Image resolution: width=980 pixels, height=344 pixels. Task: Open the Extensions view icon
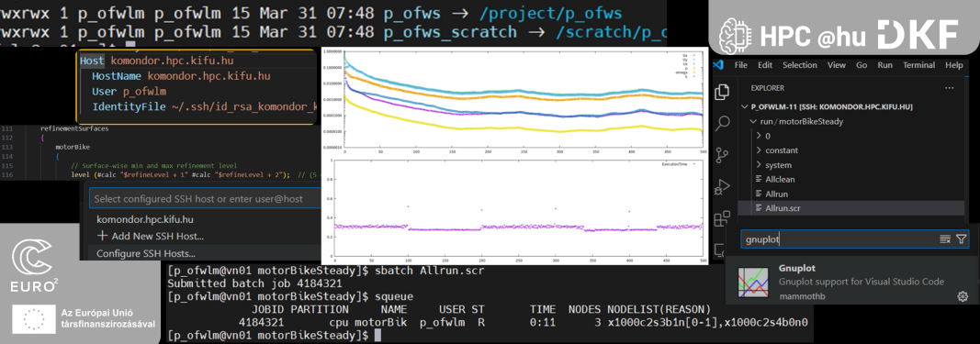pyautogui.click(x=722, y=218)
